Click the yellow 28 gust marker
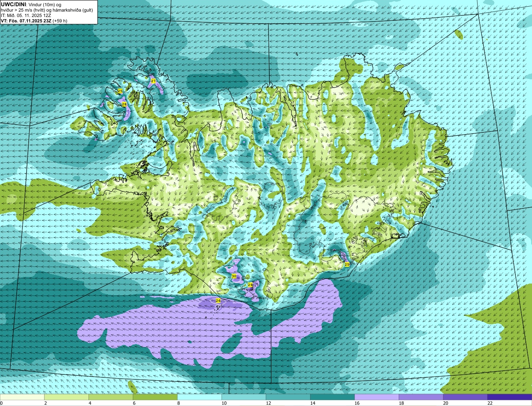Image resolution: width=532 pixels, height=406 pixels. click(124, 105)
